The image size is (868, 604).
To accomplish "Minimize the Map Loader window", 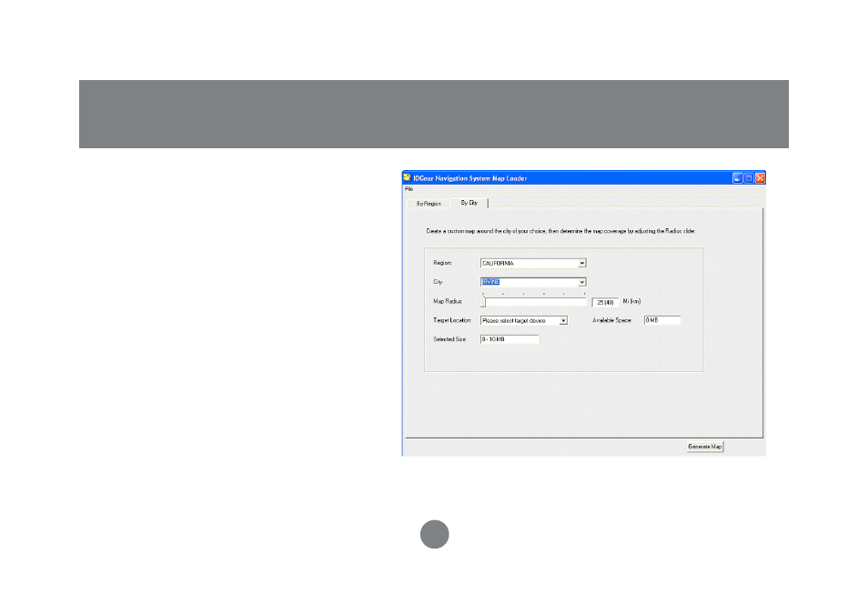I will pyautogui.click(x=737, y=178).
